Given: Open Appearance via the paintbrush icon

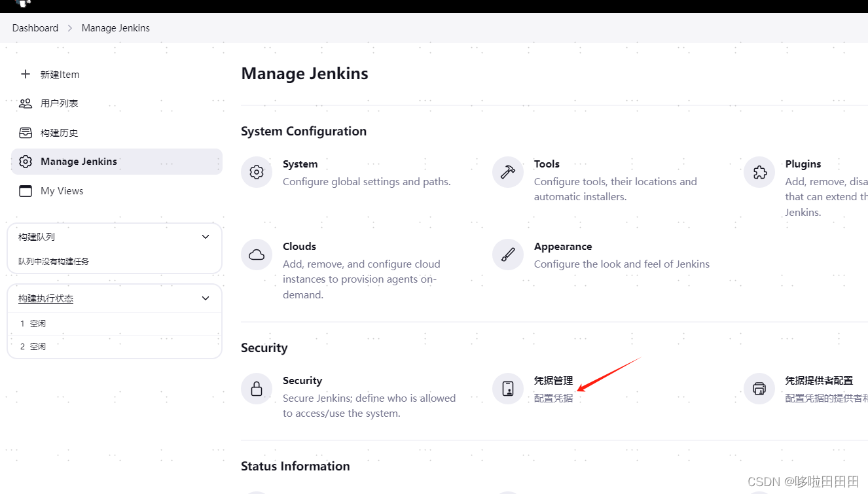Looking at the screenshot, I should point(507,255).
